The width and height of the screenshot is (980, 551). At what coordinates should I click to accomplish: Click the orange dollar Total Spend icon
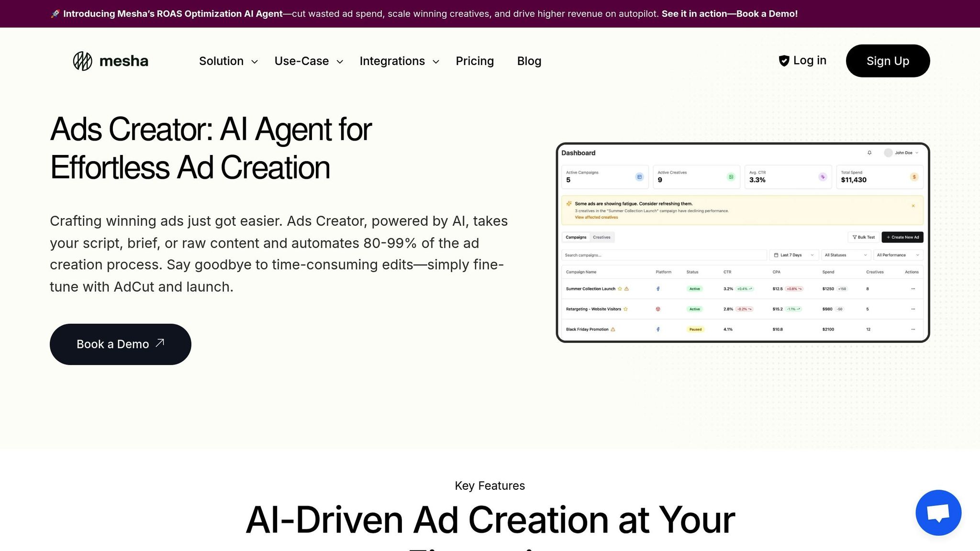[914, 177]
